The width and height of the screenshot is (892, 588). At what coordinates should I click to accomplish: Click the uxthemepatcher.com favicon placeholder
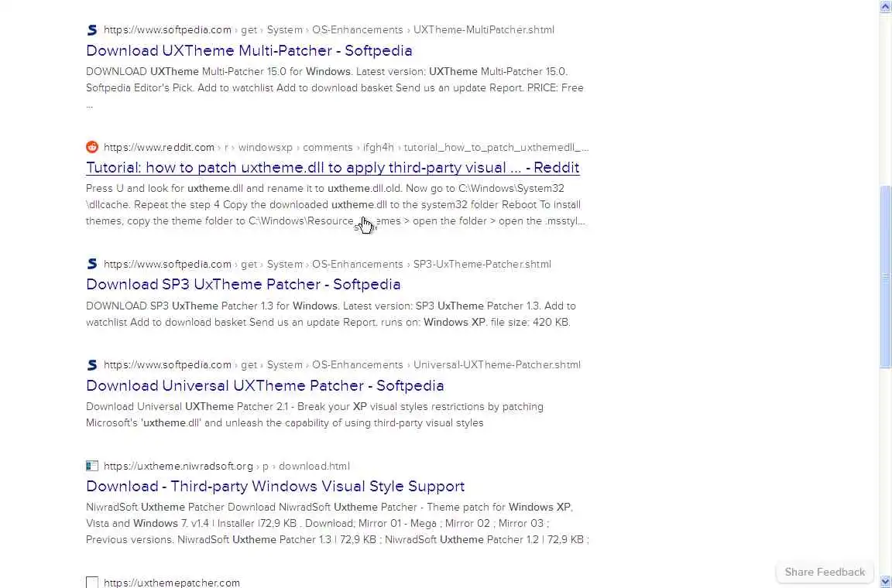click(92, 583)
